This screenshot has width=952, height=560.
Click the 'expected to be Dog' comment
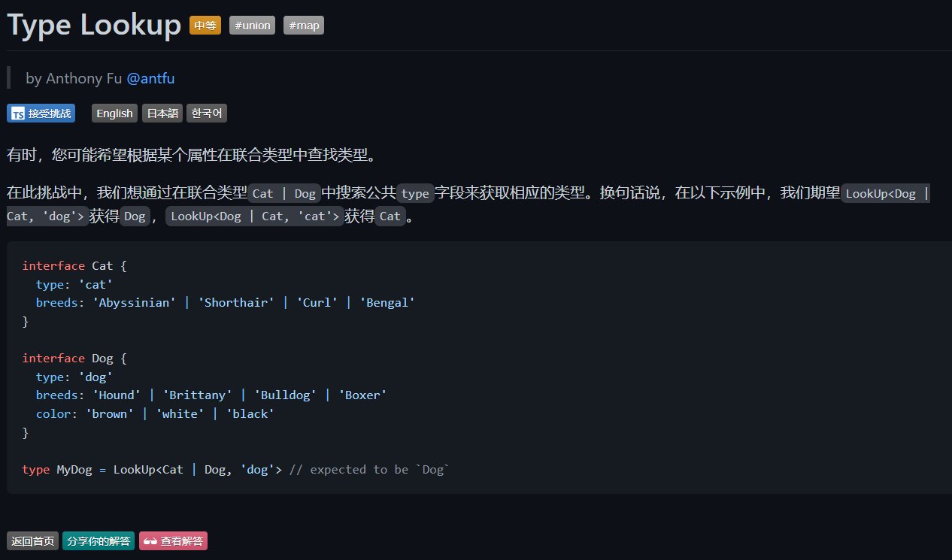[368, 469]
